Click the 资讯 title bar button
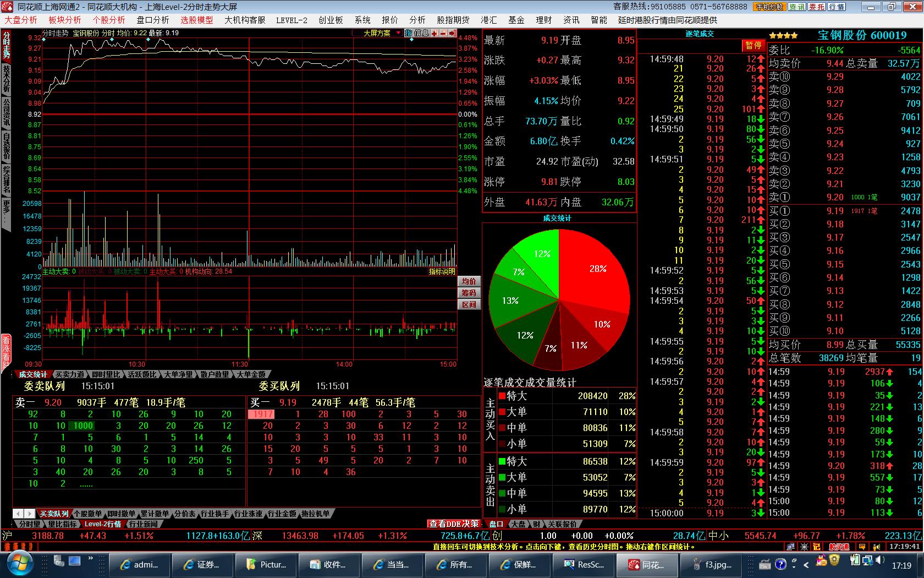924x578 pixels. (x=796, y=7)
